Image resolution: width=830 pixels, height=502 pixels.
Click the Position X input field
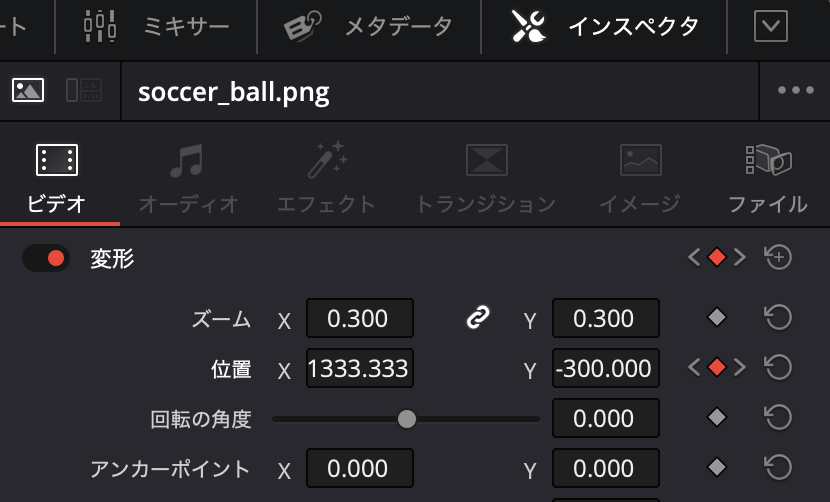pyautogui.click(x=359, y=369)
